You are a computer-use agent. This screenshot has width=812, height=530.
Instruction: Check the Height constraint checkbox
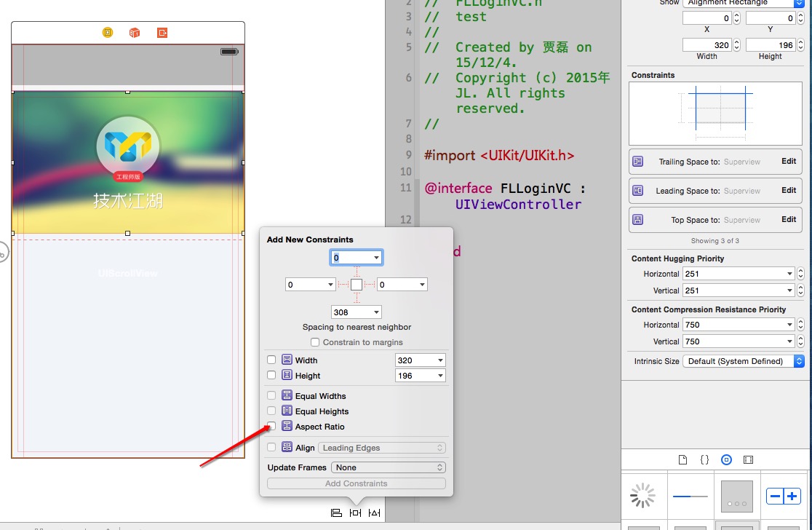[271, 375]
